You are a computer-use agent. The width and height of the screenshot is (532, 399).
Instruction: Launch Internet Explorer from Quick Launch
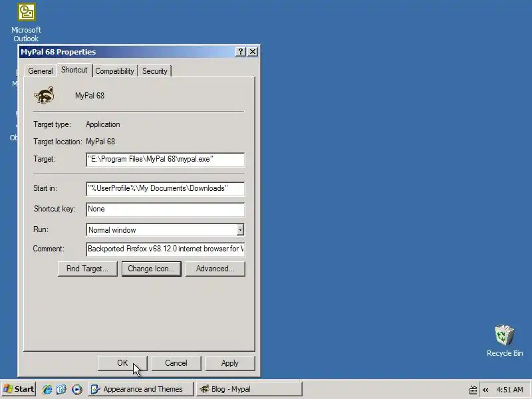pos(47,389)
